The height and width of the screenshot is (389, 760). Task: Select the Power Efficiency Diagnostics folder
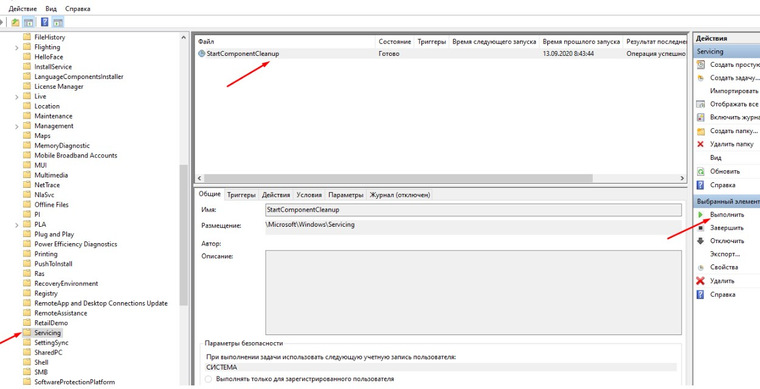point(76,244)
